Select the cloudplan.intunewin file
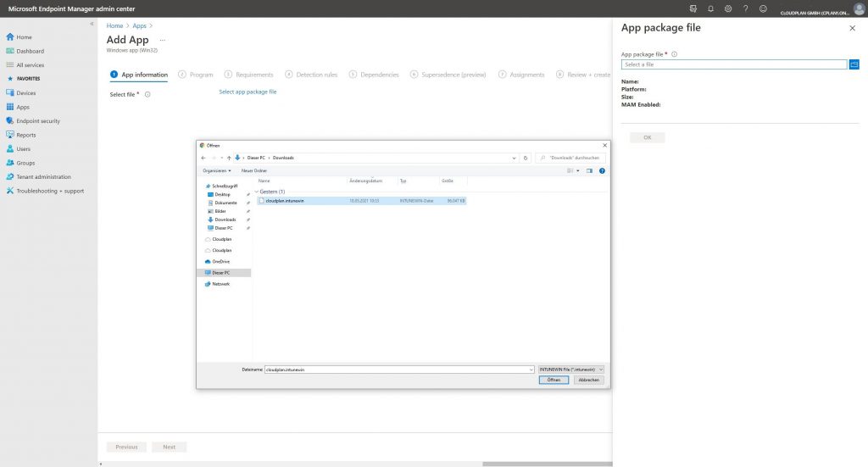The image size is (868, 467). pos(361,201)
